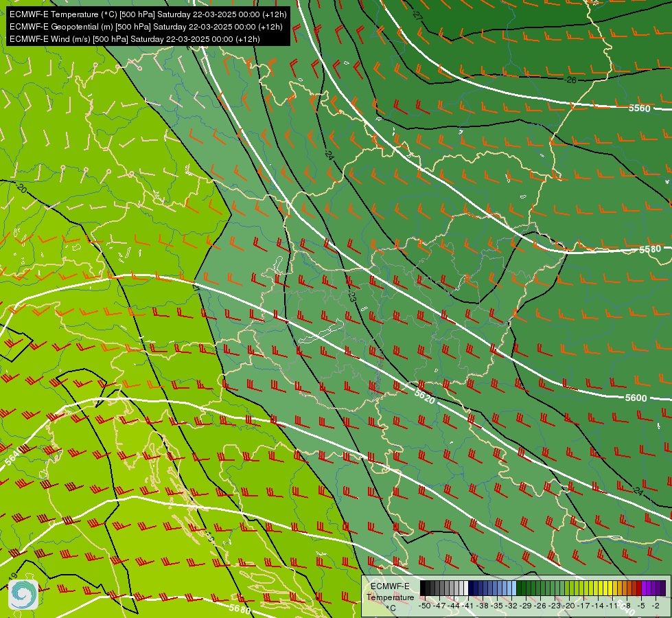This screenshot has height=618, width=672.
Task: Click the -32 tick label in legend
Action: click(x=511, y=606)
